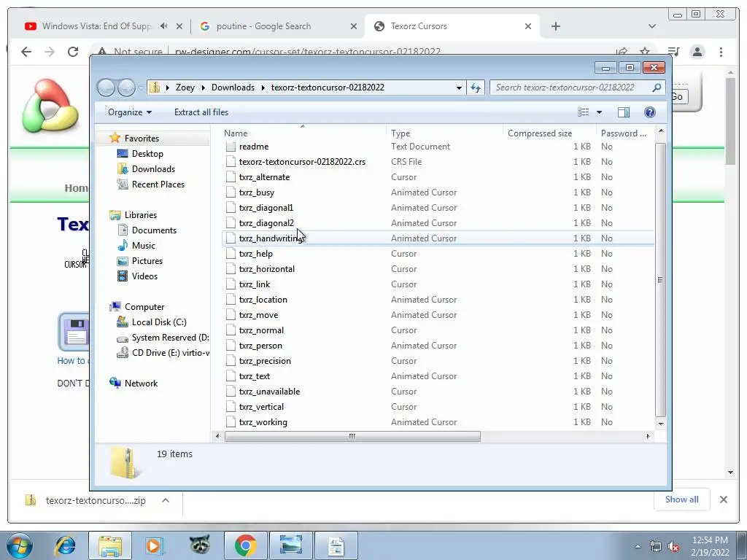This screenshot has height=560, width=747.
Task: Show hidden system tray icons
Action: (638, 546)
